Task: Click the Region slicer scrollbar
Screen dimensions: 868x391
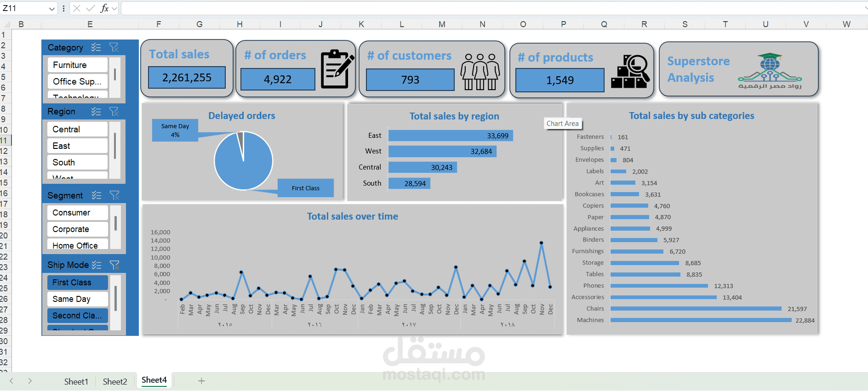Action: (115, 146)
